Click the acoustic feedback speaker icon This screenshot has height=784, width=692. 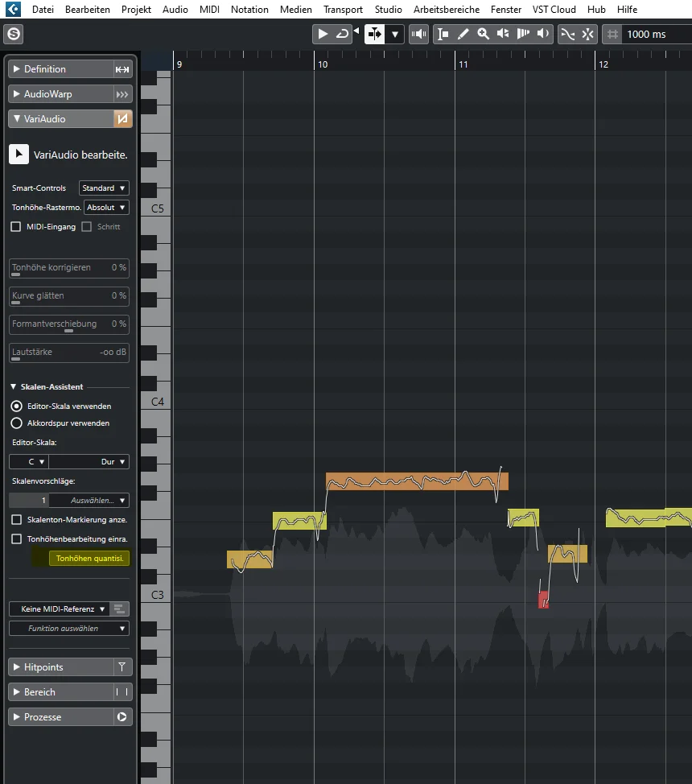(x=418, y=34)
